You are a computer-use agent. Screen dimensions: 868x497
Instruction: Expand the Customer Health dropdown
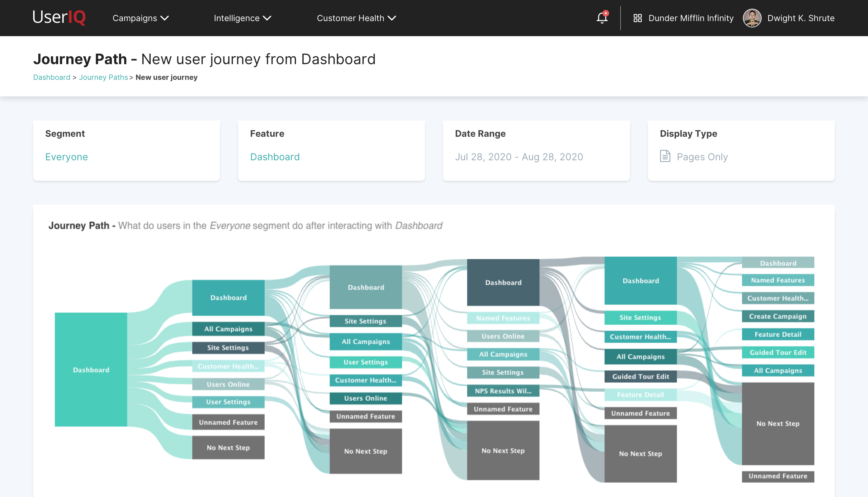356,18
